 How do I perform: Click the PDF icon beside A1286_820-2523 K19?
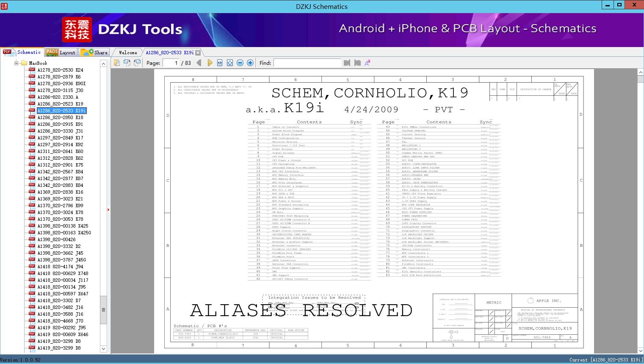pyautogui.click(x=32, y=104)
